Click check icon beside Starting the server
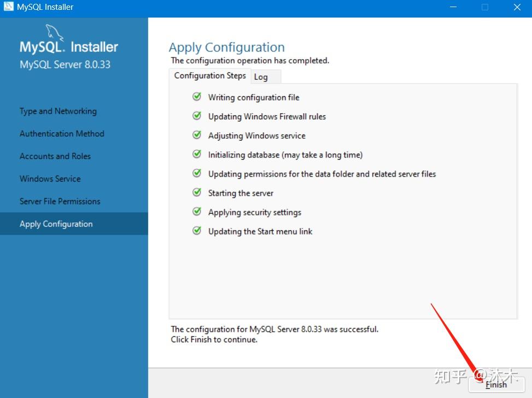Screen dimensions: 532x398 point(197,192)
